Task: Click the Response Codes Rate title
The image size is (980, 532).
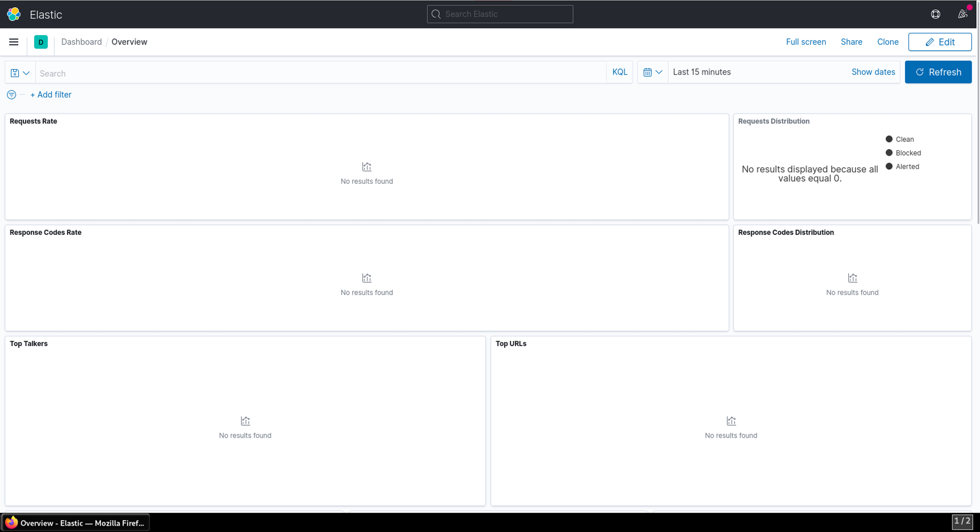Action: pos(45,233)
